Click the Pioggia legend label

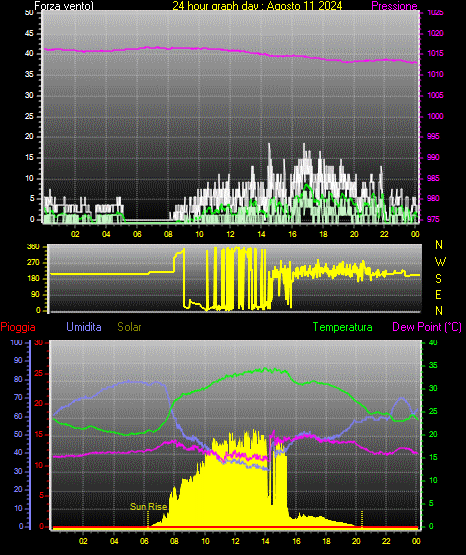pos(18,327)
